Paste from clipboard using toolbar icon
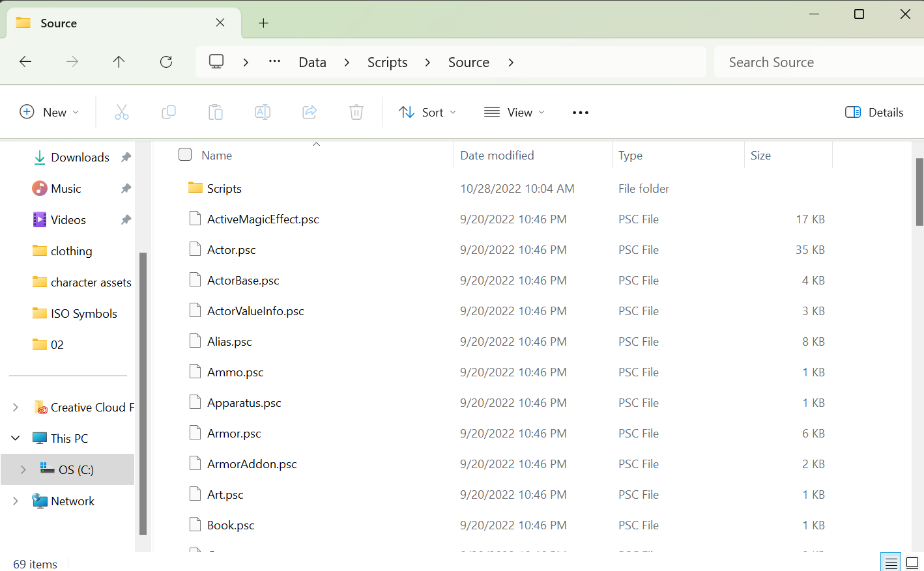The width and height of the screenshot is (924, 571). click(x=216, y=112)
